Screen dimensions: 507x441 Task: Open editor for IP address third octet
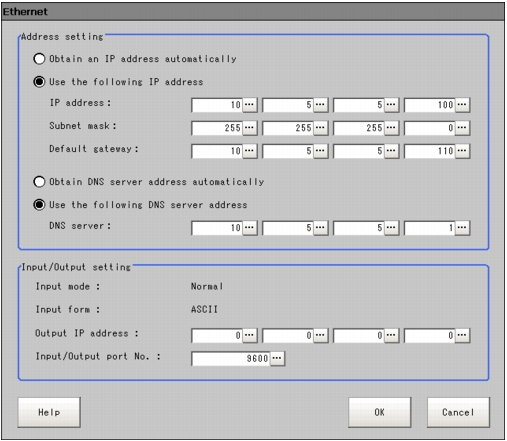point(391,105)
